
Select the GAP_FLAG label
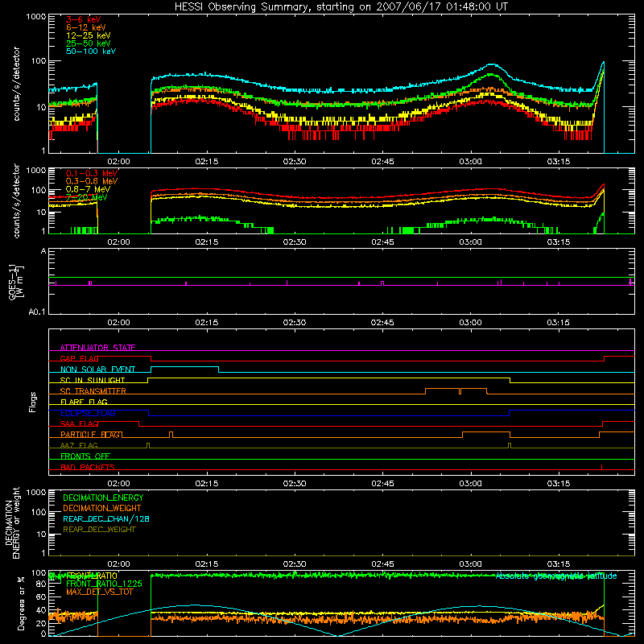click(79, 358)
